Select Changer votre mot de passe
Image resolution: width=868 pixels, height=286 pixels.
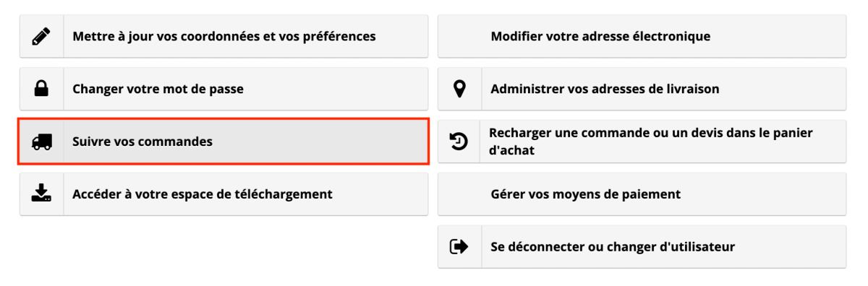coord(224,89)
